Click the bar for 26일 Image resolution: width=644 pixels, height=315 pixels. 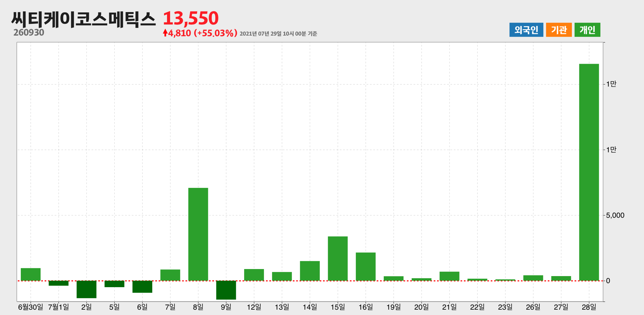(x=533, y=278)
